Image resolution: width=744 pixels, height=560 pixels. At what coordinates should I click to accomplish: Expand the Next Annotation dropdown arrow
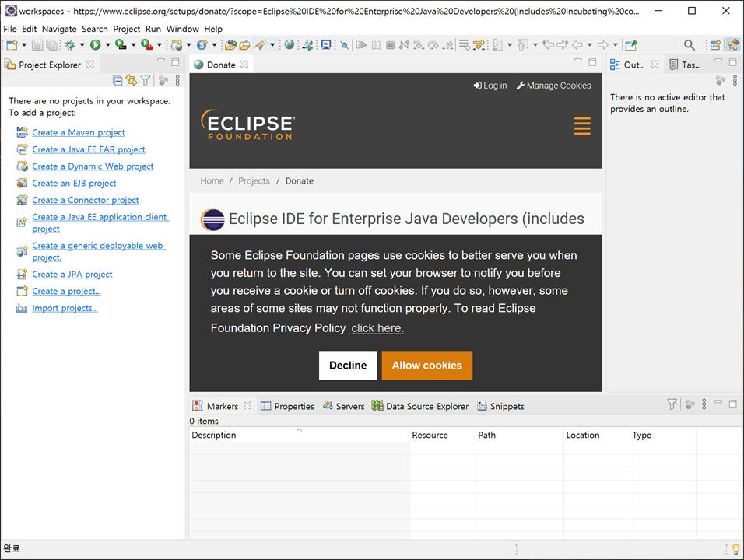click(x=510, y=45)
